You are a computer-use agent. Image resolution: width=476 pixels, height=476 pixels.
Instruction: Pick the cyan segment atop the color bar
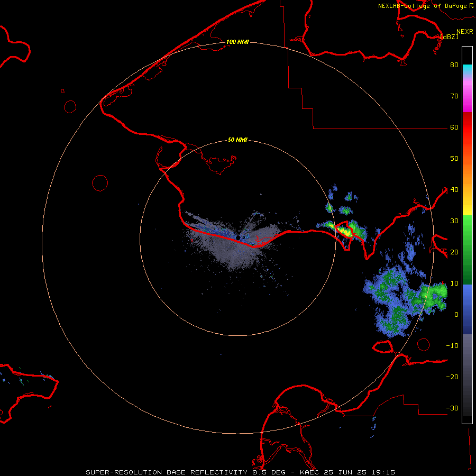point(467,70)
